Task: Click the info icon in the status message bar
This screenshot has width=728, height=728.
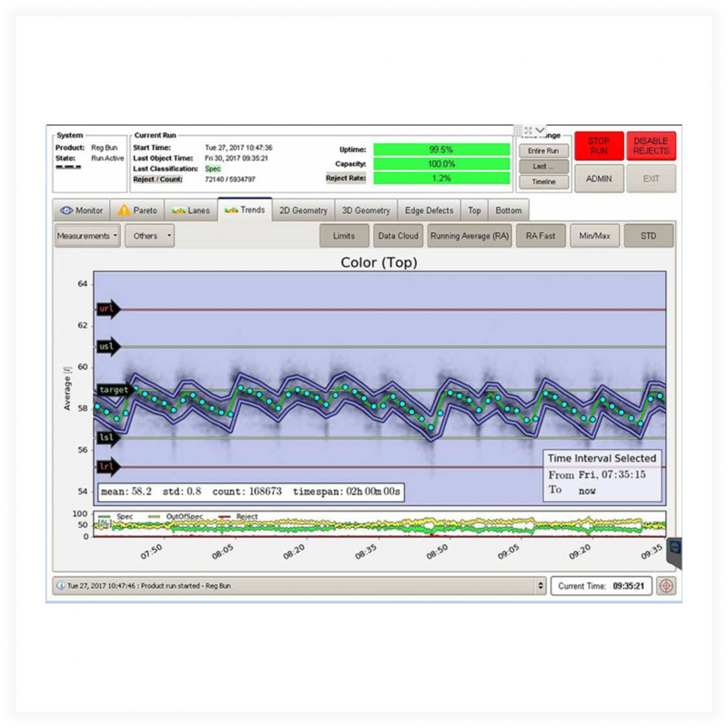Action: (61, 586)
